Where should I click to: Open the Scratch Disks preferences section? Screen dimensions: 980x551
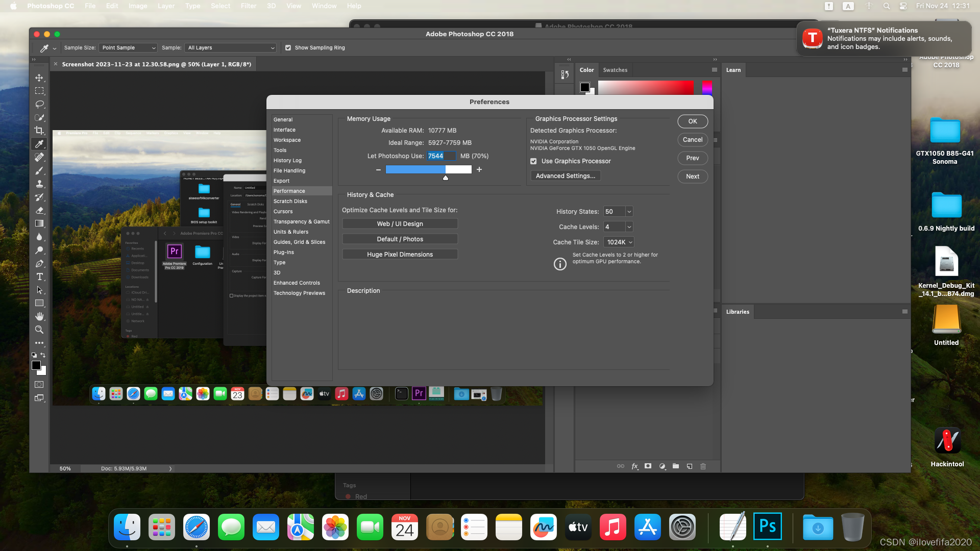290,202
